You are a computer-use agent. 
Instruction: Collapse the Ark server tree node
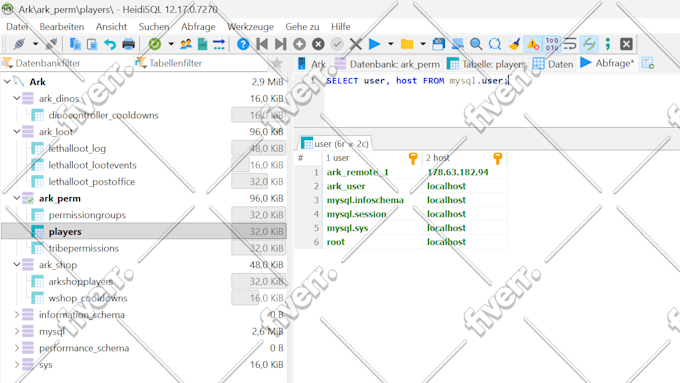point(7,82)
